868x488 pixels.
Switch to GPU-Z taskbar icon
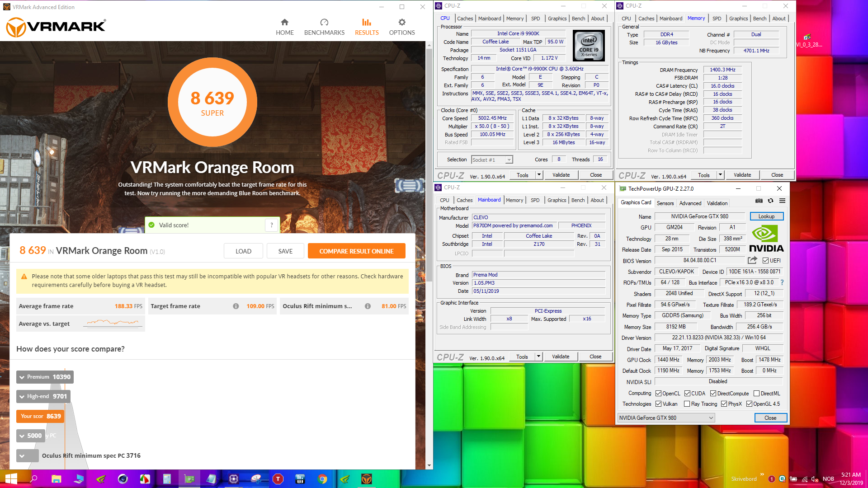[189, 479]
